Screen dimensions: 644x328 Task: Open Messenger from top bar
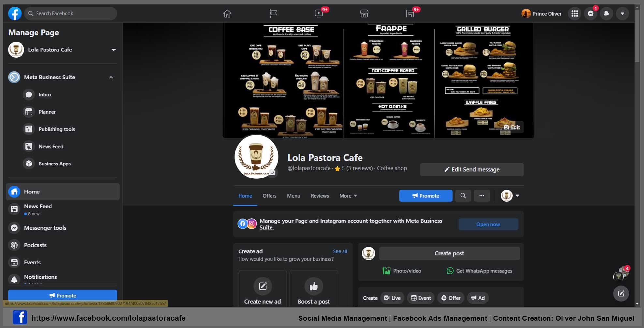591,14
